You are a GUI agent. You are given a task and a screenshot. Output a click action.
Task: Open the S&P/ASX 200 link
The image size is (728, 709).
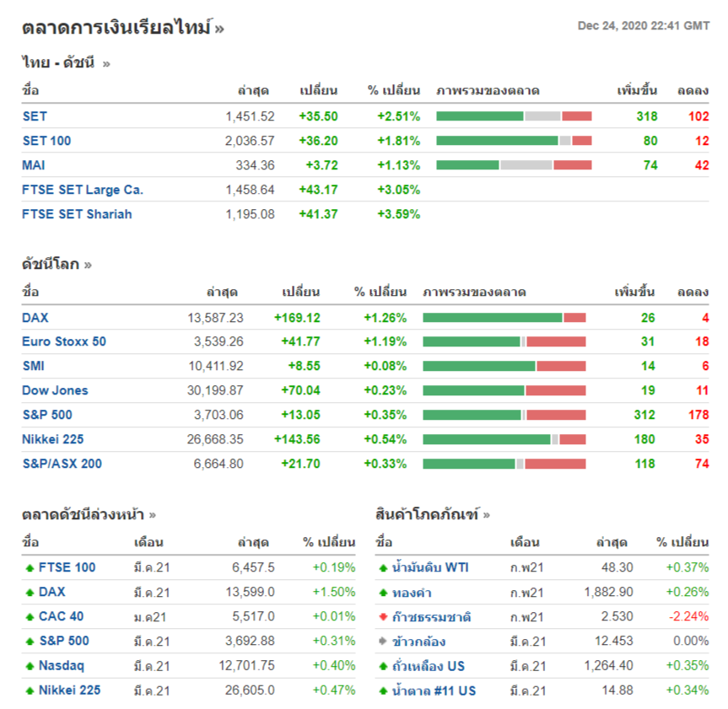62,463
